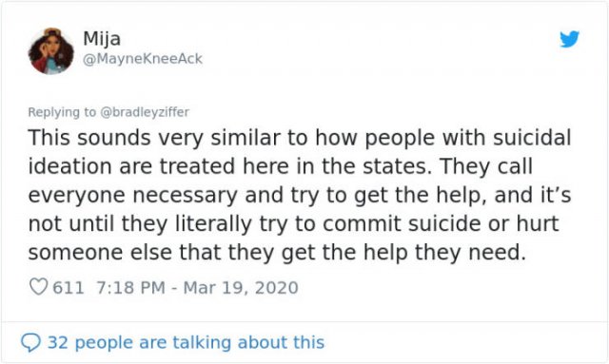This screenshot has width=609, height=364.
Task: Click the Mar 19, 2020 date
Action: pyautogui.click(x=241, y=288)
